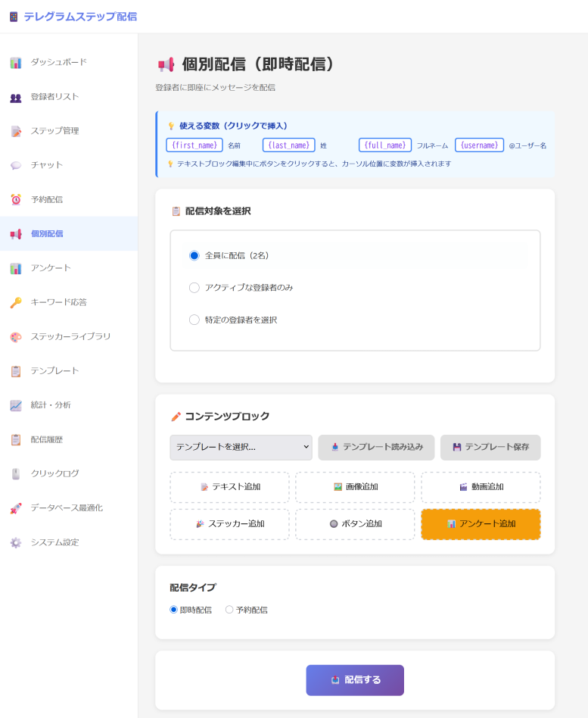Insert the {first_name} variable

(x=194, y=145)
